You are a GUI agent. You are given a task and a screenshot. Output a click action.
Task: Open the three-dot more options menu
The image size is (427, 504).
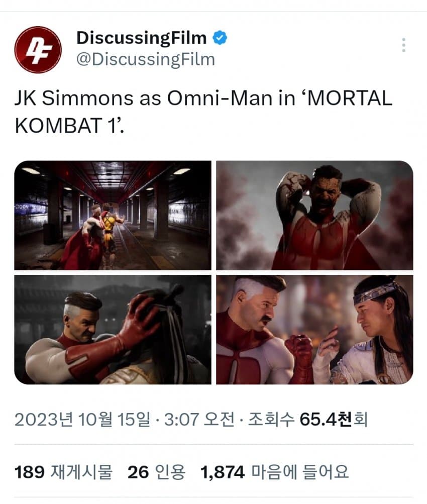[x=403, y=45]
